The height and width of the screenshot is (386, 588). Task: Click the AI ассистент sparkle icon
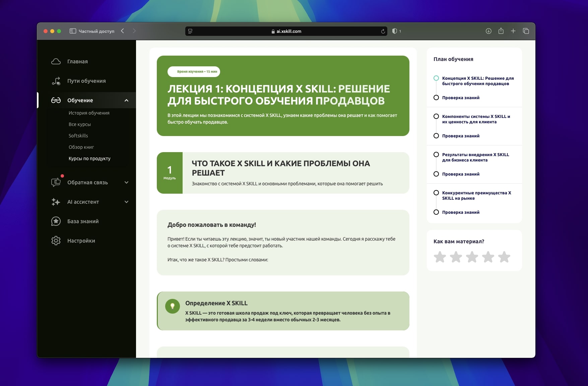pyautogui.click(x=56, y=202)
